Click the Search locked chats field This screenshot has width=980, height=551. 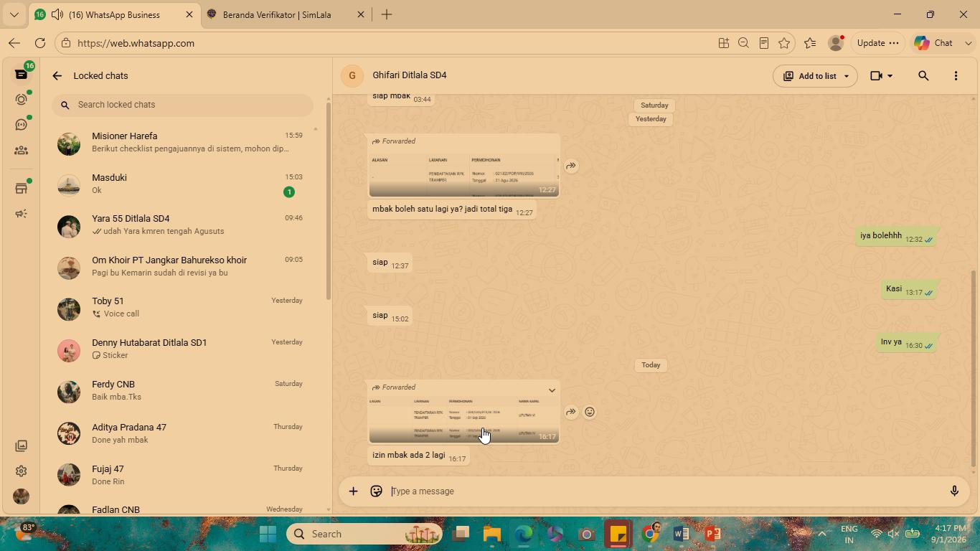pos(182,105)
